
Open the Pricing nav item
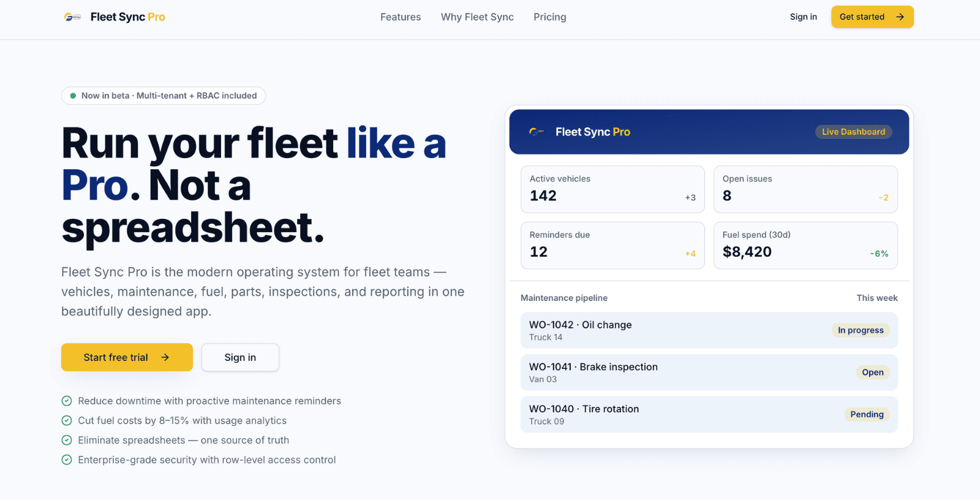coord(549,17)
